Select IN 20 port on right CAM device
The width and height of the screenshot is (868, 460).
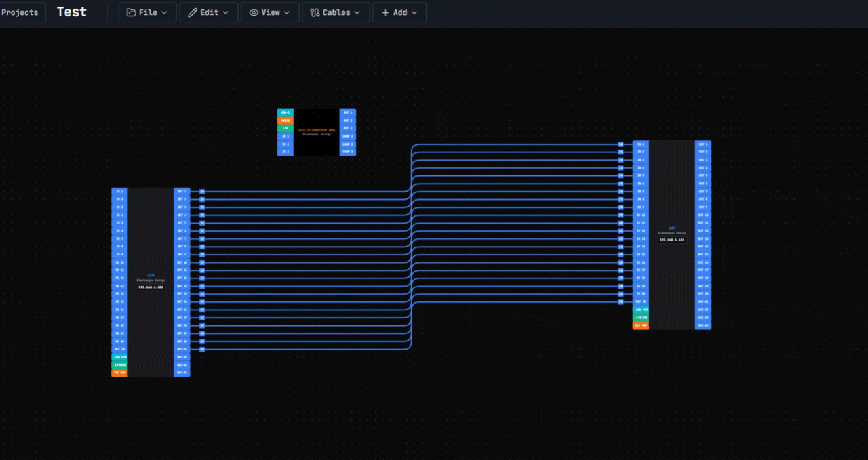pos(641,294)
